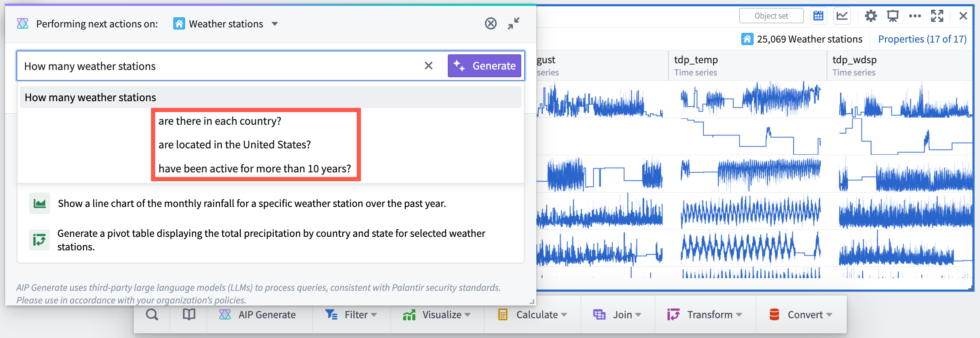Viewport: 980px width, 338px height.
Task: Click the Generate button
Action: click(485, 66)
